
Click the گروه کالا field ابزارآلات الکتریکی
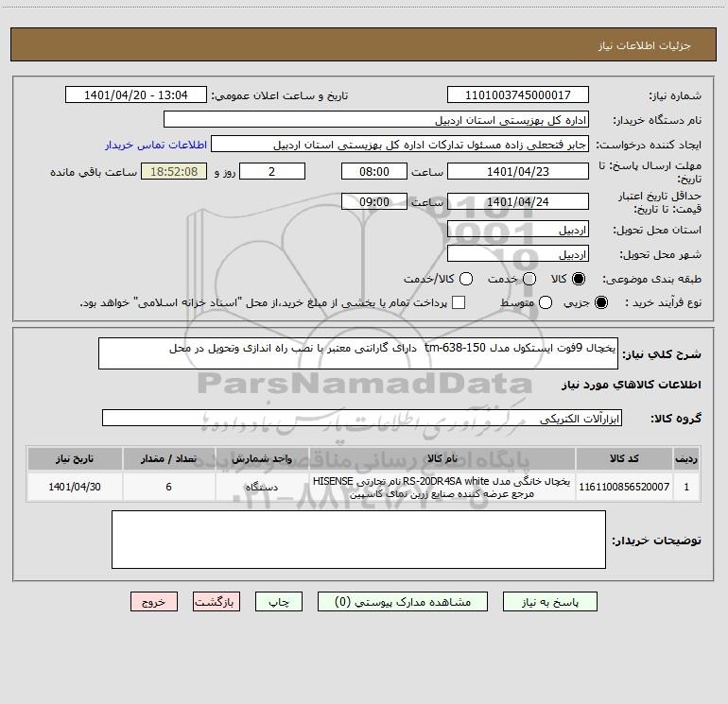pyautogui.click(x=362, y=418)
